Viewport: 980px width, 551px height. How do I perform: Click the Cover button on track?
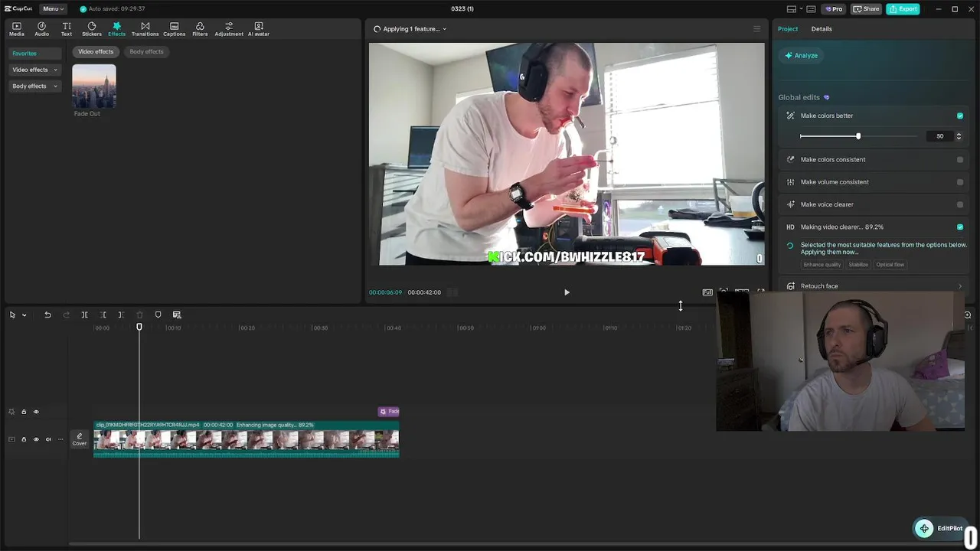coord(80,439)
